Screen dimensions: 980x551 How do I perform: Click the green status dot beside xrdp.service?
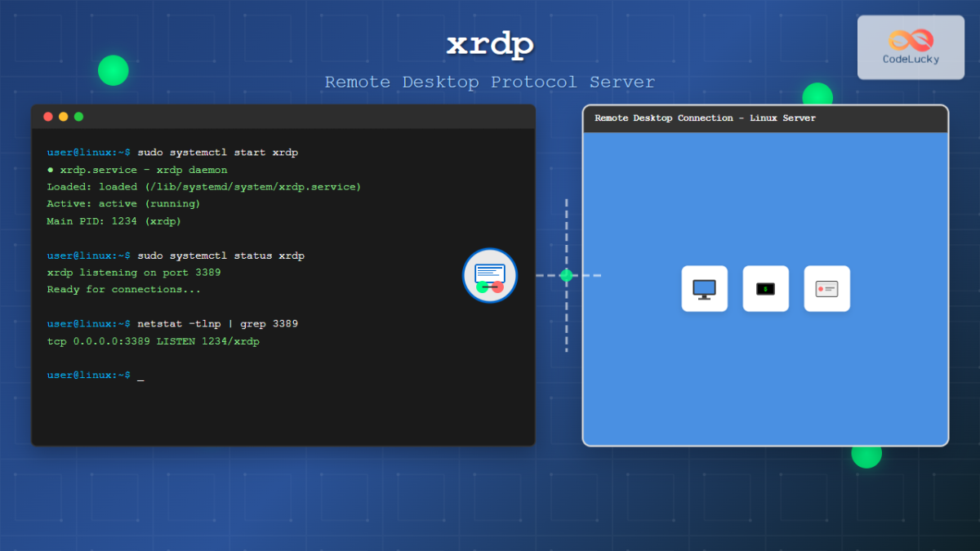(x=51, y=169)
